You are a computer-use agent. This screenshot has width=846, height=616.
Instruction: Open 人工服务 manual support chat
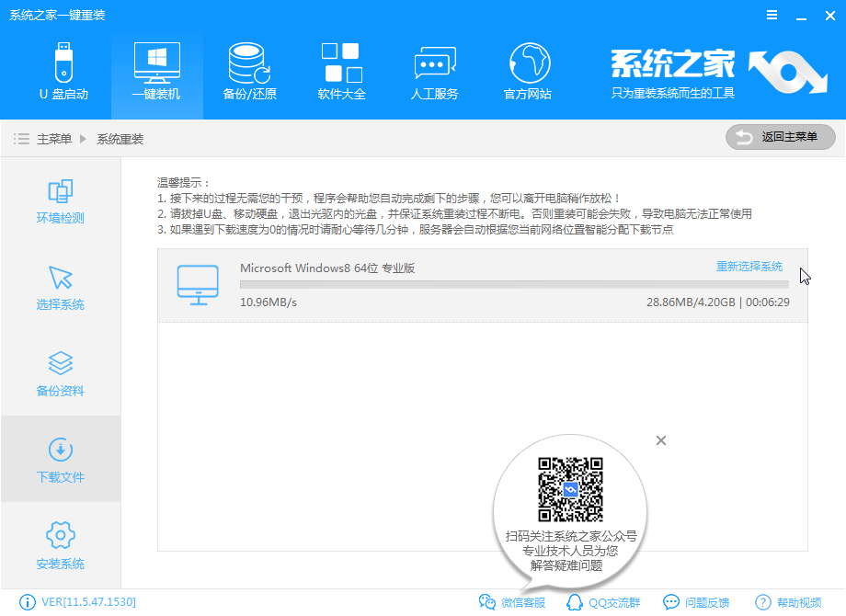click(434, 72)
